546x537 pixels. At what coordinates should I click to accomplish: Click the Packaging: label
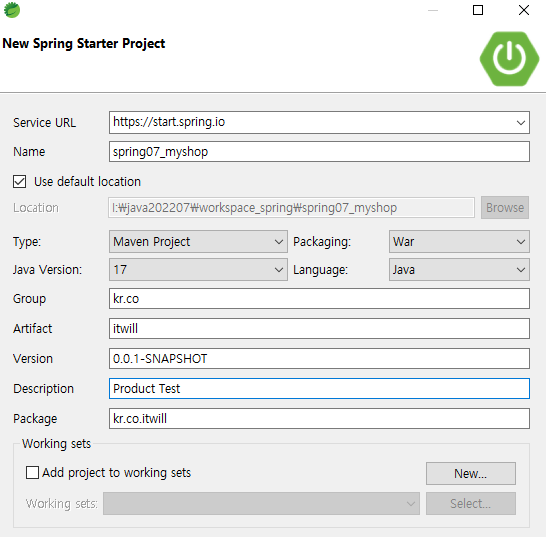tap(322, 242)
